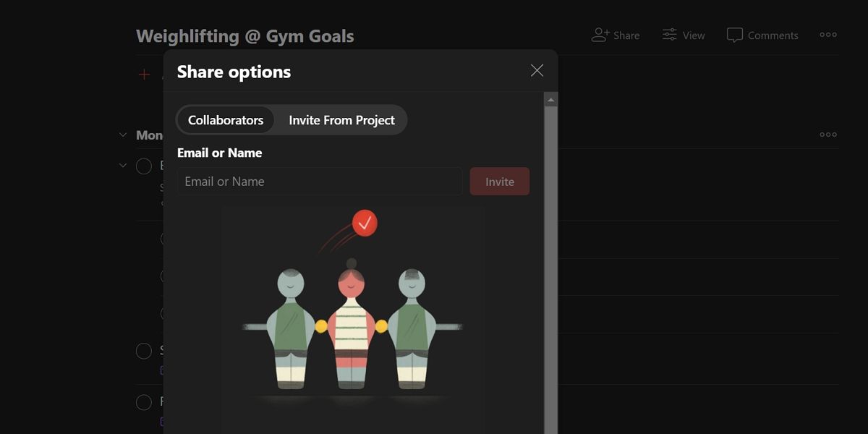868x434 pixels.
Task: Open the project's three-dot options menu
Action: click(827, 34)
